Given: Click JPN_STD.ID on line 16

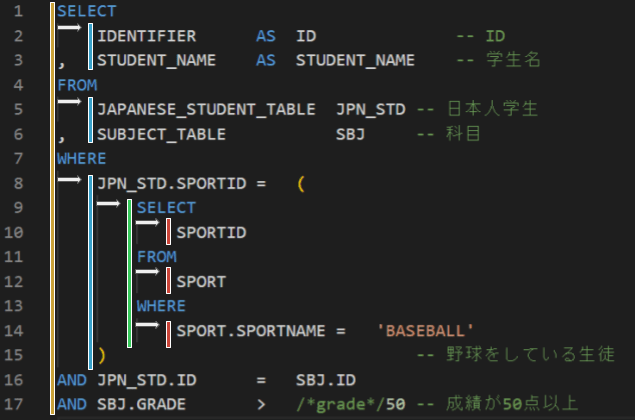Looking at the screenshot, I should coord(147,380).
